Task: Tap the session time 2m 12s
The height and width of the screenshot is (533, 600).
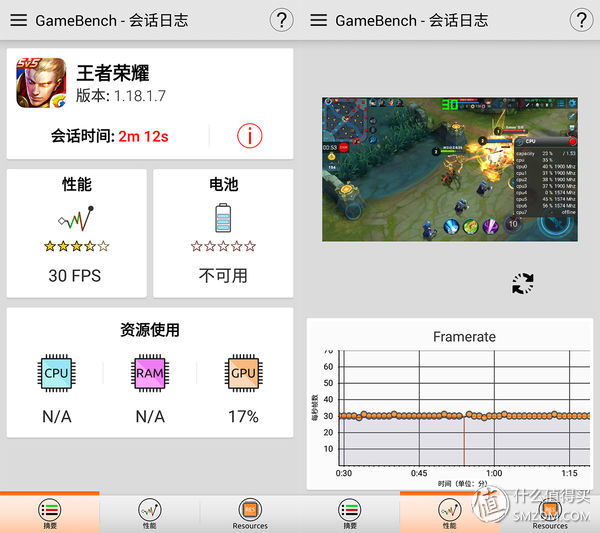Action: (x=143, y=136)
